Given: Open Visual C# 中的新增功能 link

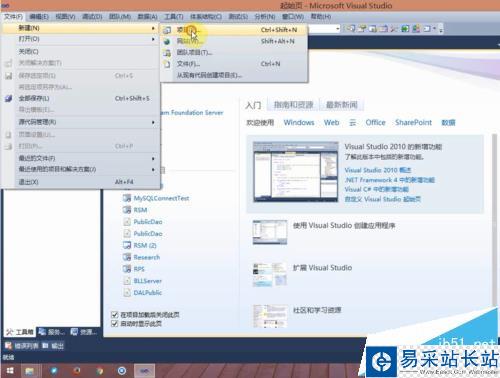Looking at the screenshot, I should click(x=377, y=189).
